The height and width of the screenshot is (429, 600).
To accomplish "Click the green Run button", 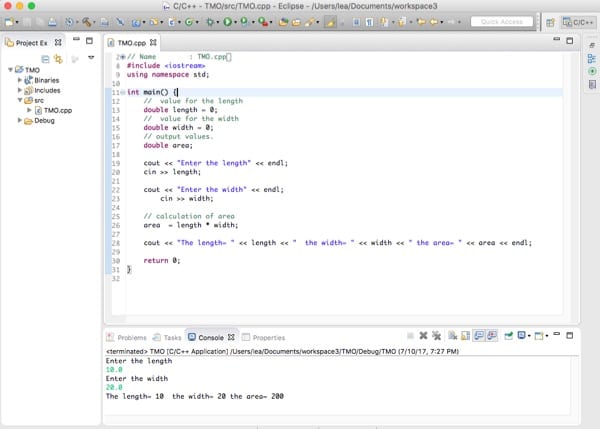I will [x=227, y=22].
